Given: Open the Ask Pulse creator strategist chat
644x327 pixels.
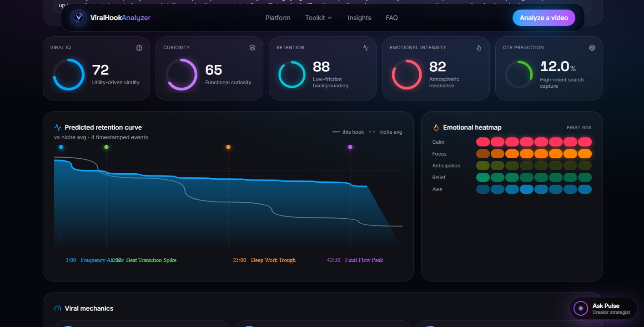Looking at the screenshot, I should 604,308.
